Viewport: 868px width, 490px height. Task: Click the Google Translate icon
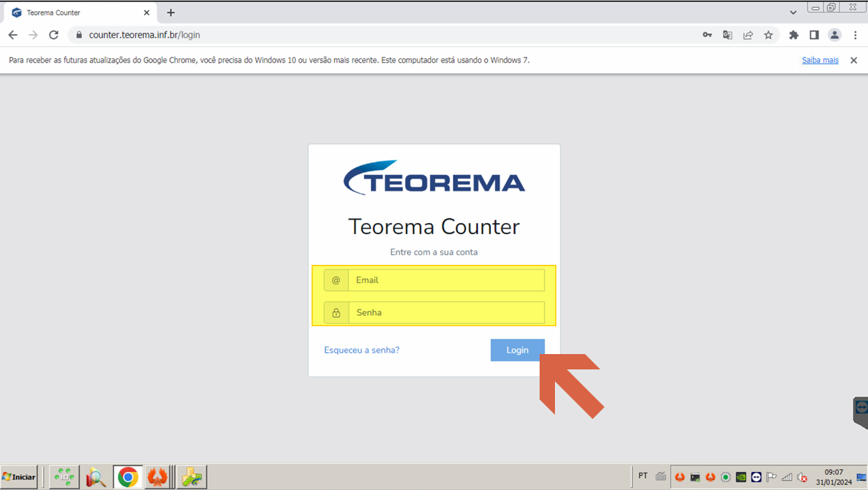(727, 35)
